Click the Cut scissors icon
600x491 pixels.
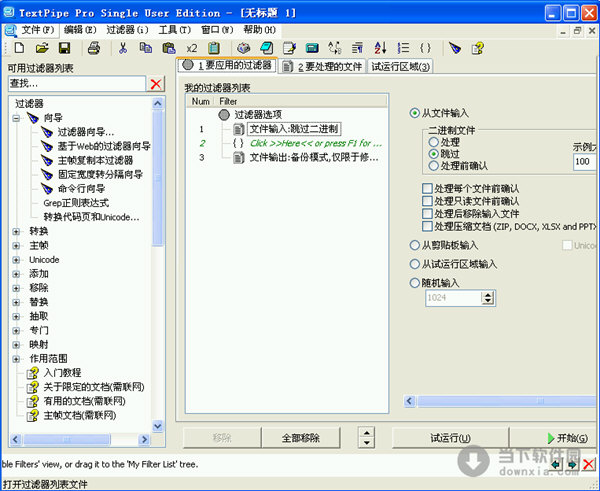click(x=123, y=48)
